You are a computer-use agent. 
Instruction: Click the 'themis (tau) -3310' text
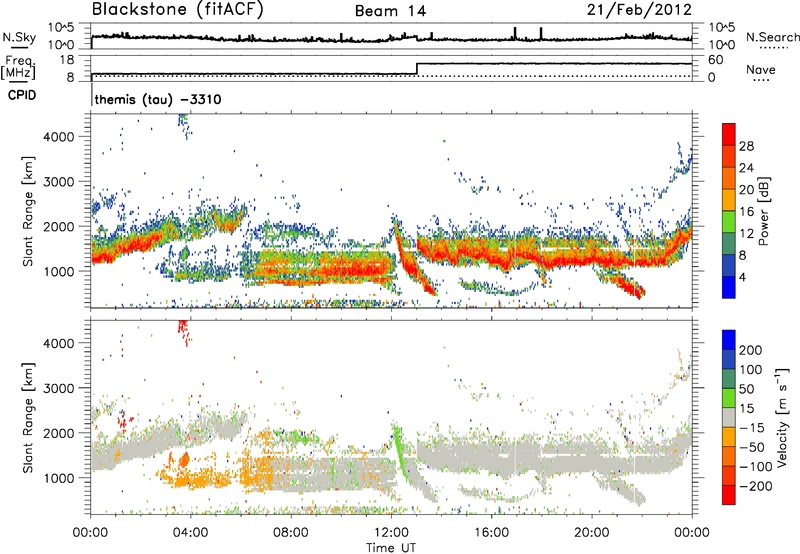pyautogui.click(x=158, y=99)
